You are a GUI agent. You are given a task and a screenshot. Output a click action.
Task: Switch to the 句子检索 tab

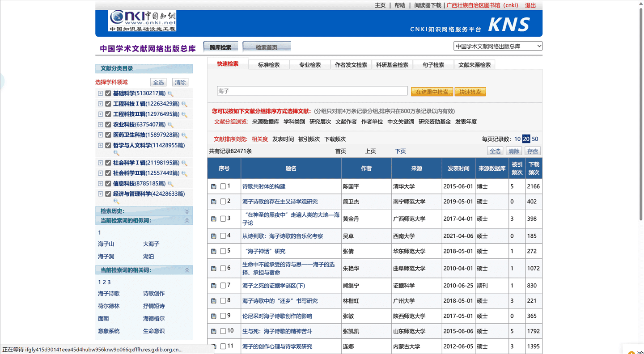point(433,65)
